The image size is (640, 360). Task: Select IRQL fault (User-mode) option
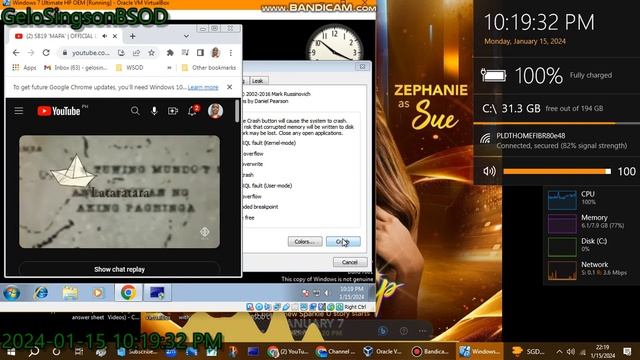[268, 185]
